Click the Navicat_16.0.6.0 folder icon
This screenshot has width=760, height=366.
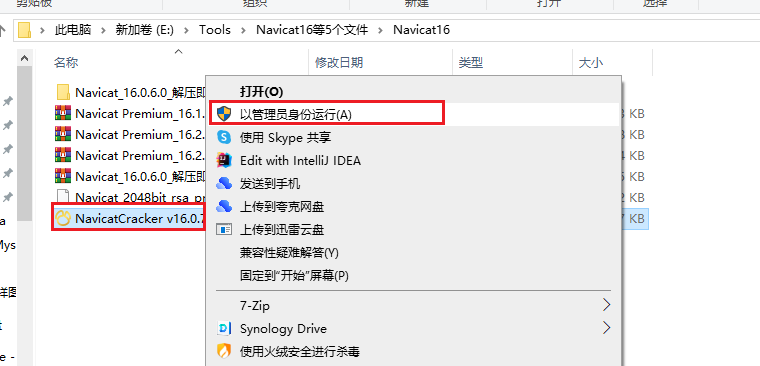point(63,92)
